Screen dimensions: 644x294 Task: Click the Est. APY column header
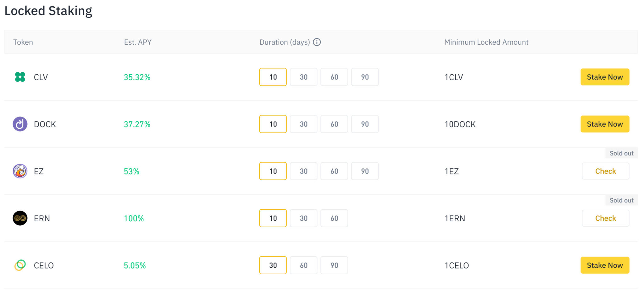[138, 42]
